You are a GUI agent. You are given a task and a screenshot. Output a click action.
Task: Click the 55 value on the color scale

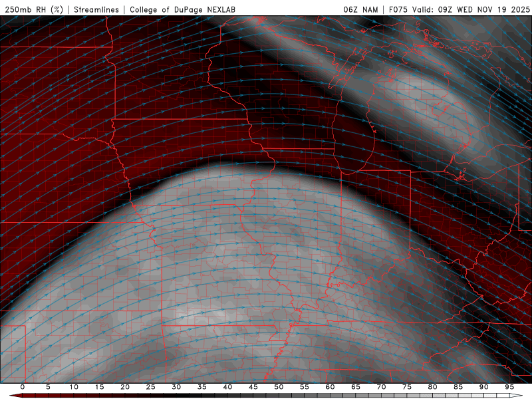point(305,387)
